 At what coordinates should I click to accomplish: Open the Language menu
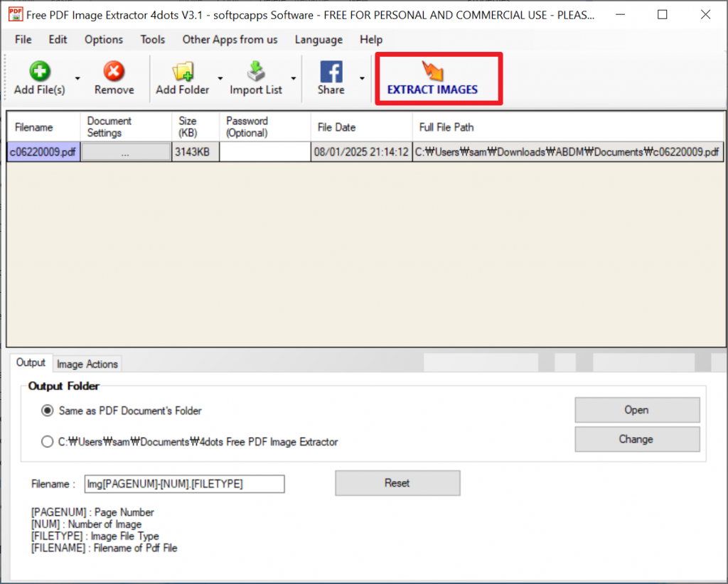point(318,39)
